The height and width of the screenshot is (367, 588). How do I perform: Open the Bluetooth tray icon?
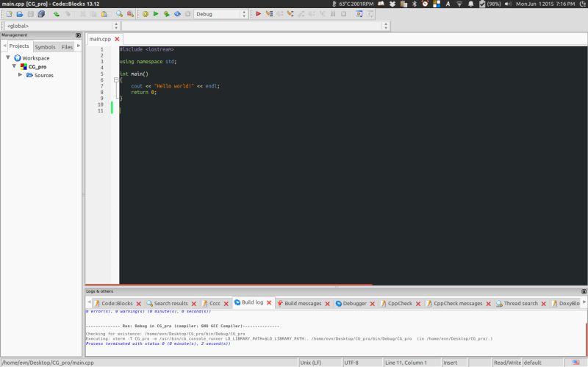(x=415, y=4)
